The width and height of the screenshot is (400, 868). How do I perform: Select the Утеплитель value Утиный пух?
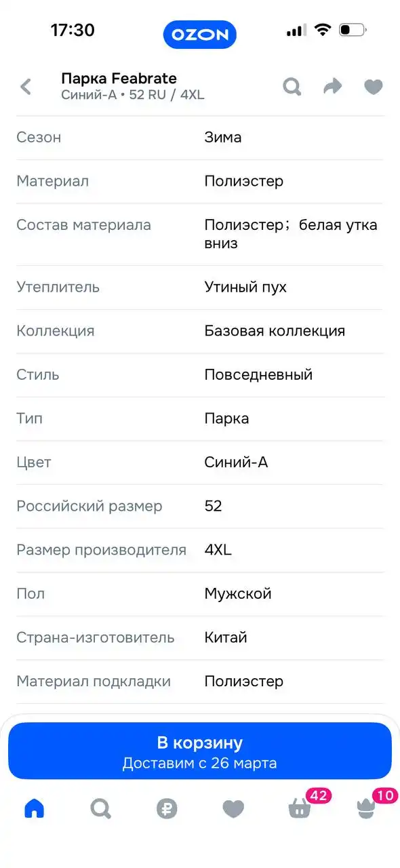point(245,287)
